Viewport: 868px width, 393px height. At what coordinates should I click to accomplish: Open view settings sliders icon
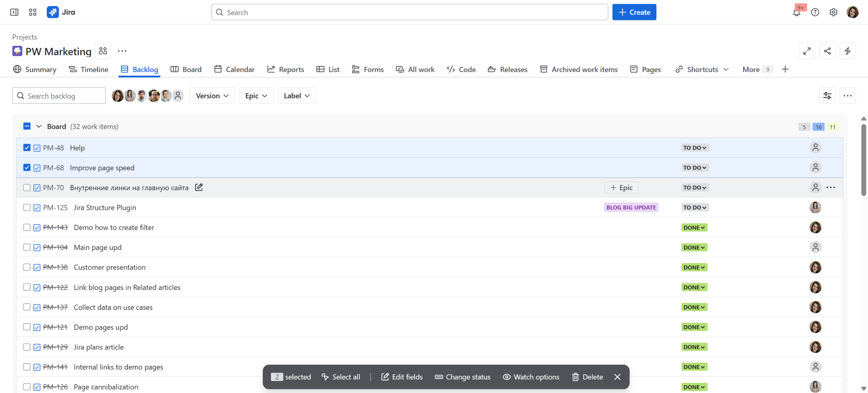827,96
